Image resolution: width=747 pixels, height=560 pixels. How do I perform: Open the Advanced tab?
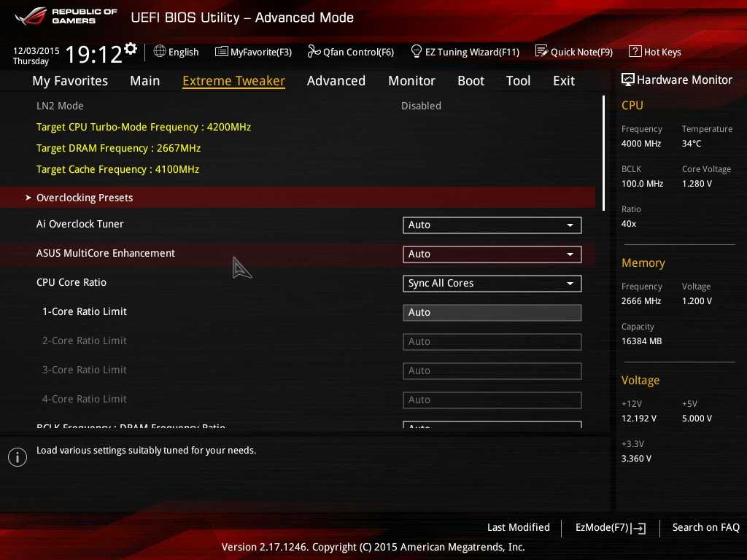click(336, 81)
